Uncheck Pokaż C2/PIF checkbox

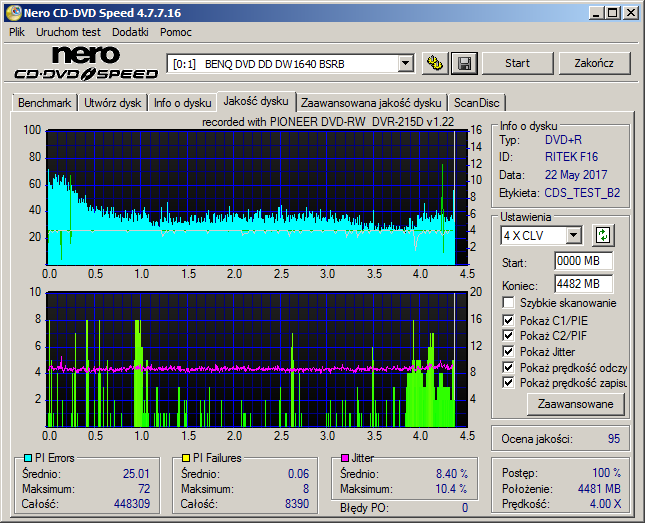point(508,335)
